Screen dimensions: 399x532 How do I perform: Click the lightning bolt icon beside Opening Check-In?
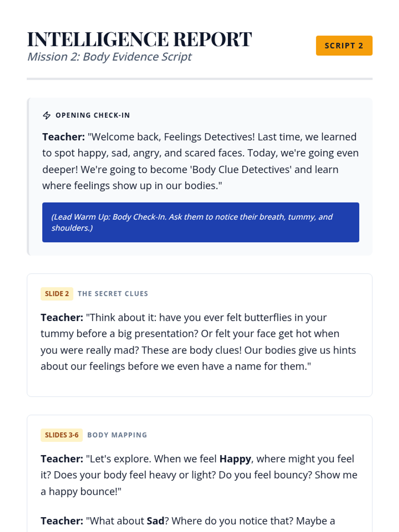[47, 115]
